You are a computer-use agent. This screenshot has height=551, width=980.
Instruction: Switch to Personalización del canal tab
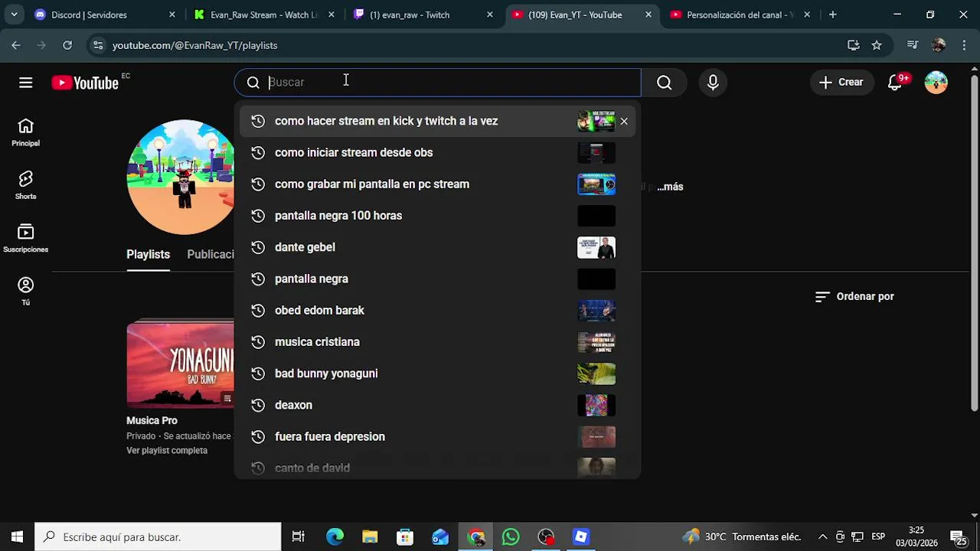click(740, 15)
